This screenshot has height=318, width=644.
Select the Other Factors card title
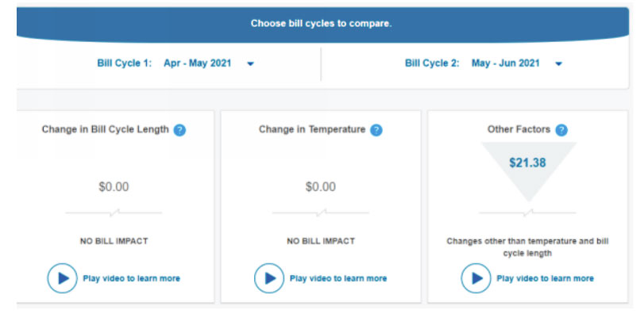519,130
